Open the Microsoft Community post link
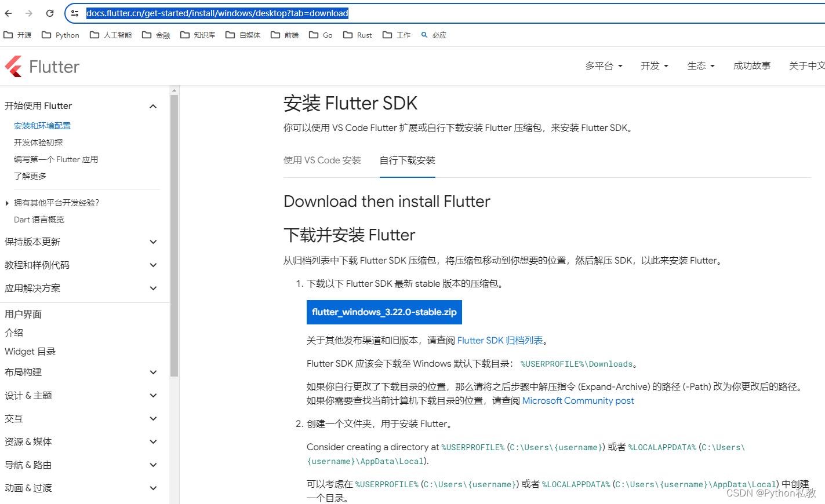This screenshot has height=504, width=825. (578, 401)
